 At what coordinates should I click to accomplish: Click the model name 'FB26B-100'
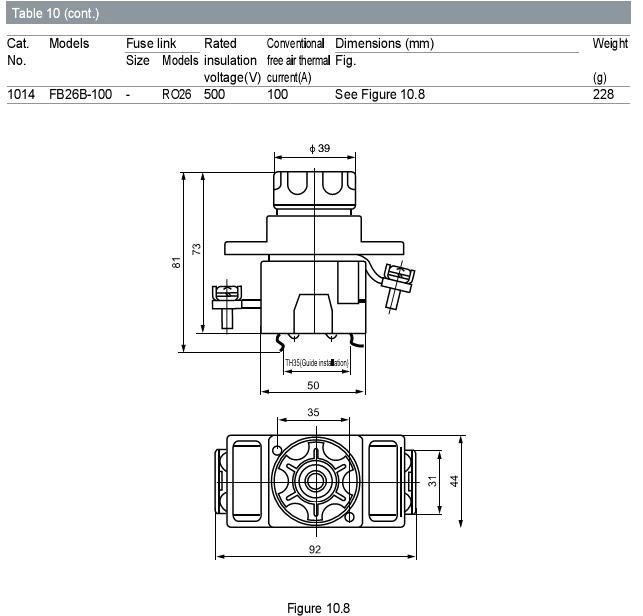click(80, 94)
